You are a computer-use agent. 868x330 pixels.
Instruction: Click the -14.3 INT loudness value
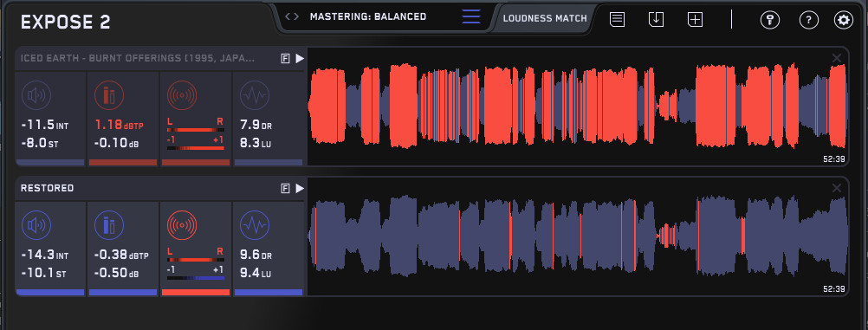click(45, 256)
